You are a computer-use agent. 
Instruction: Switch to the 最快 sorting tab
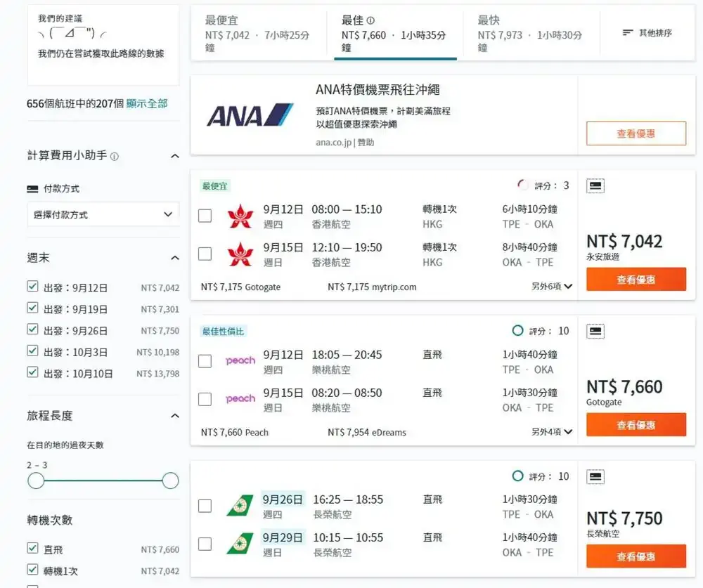(531, 33)
